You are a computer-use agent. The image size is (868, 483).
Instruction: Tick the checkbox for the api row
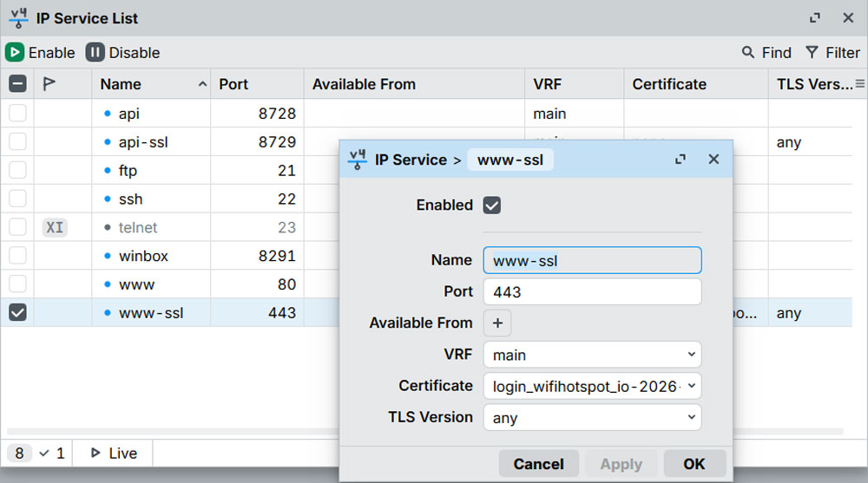point(17,114)
